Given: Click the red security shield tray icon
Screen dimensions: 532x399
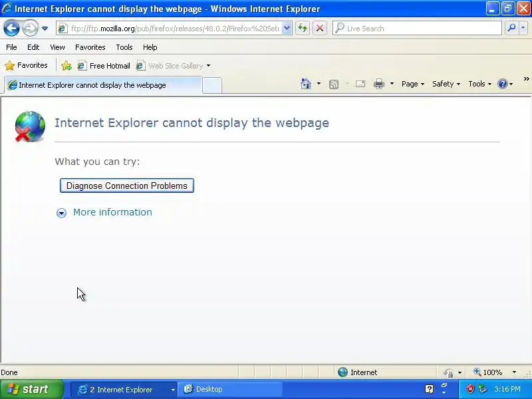Looking at the screenshot, I should click(470, 389).
